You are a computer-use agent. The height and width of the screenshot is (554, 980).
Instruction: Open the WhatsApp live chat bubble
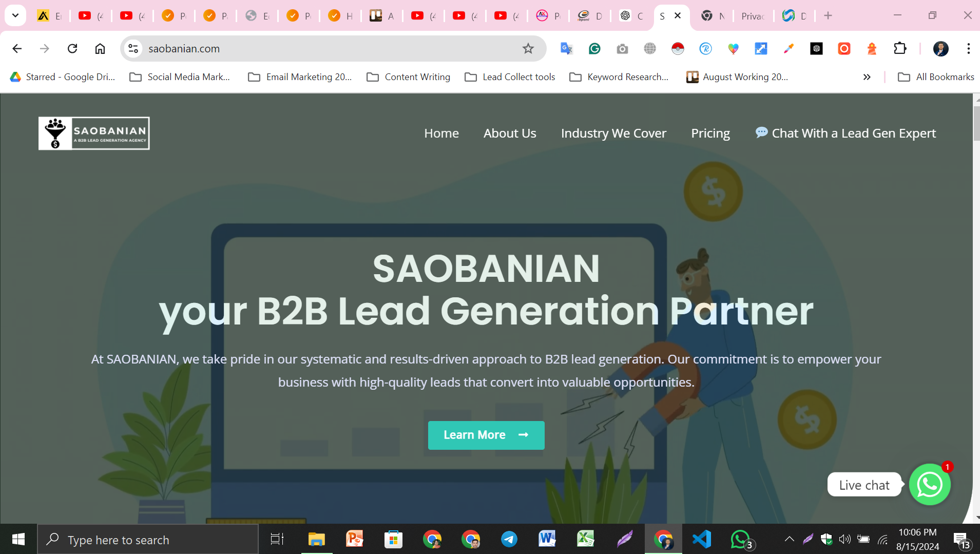[930, 484]
